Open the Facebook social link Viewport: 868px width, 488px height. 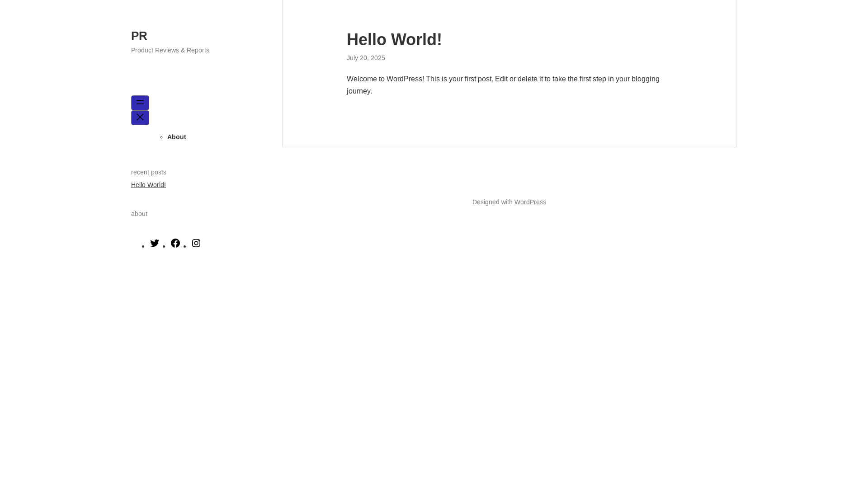[x=175, y=243]
